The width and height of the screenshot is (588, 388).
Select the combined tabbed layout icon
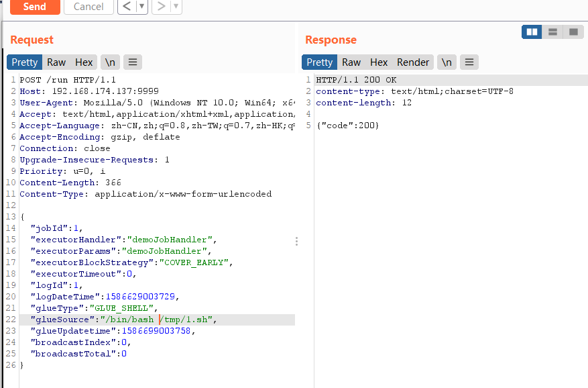(x=573, y=32)
